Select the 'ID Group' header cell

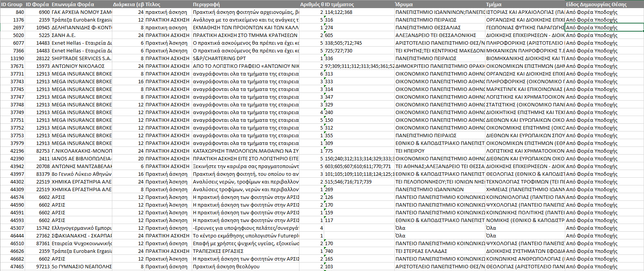[x=12, y=4]
